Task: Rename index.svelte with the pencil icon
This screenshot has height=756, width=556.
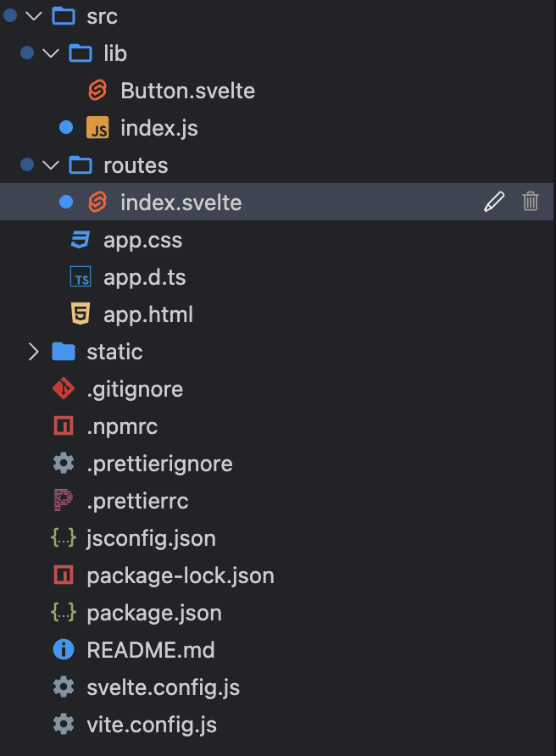Action: point(494,202)
